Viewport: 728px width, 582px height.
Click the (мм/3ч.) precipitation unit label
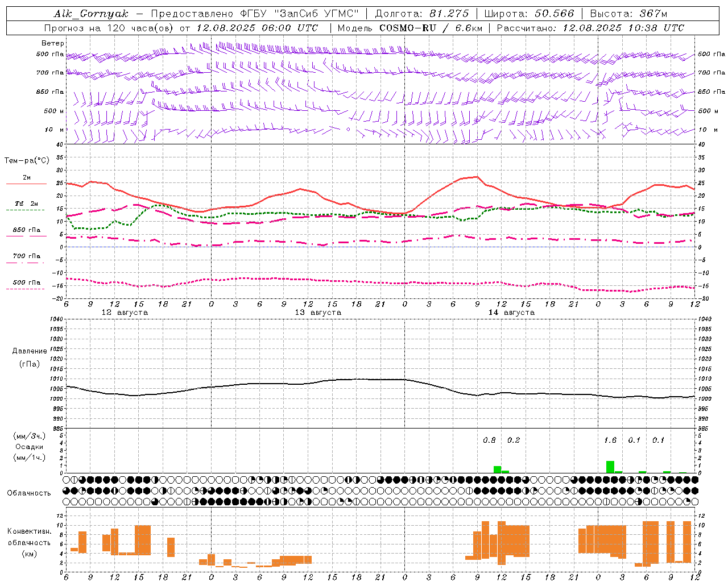pos(29,436)
